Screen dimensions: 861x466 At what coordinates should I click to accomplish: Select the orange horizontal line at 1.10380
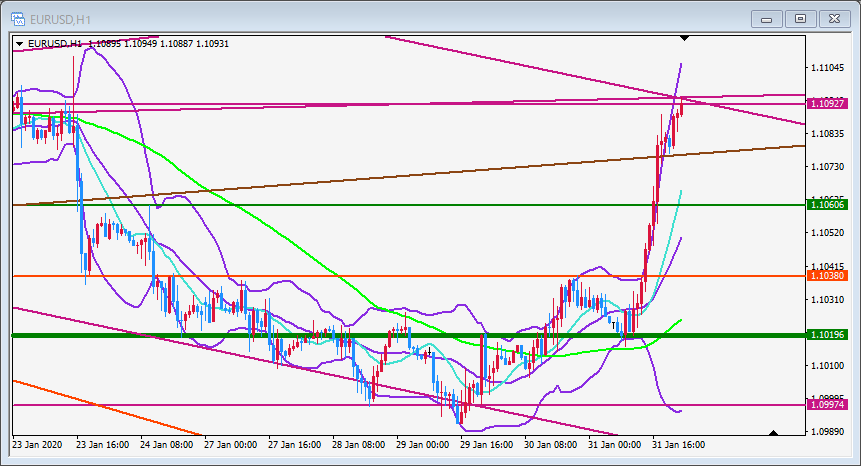coord(409,276)
